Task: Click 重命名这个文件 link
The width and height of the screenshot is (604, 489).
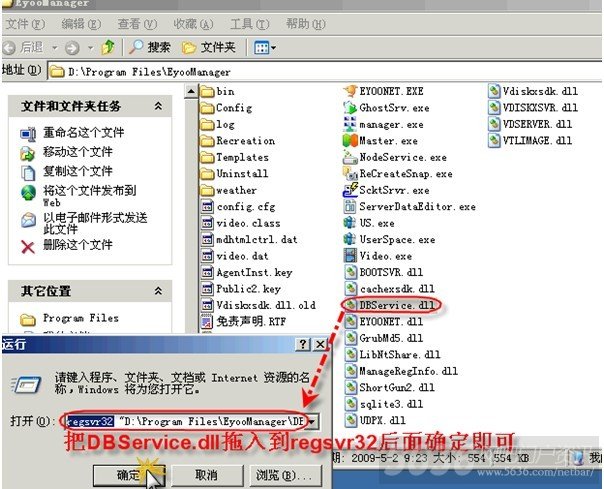Action: coord(83,133)
